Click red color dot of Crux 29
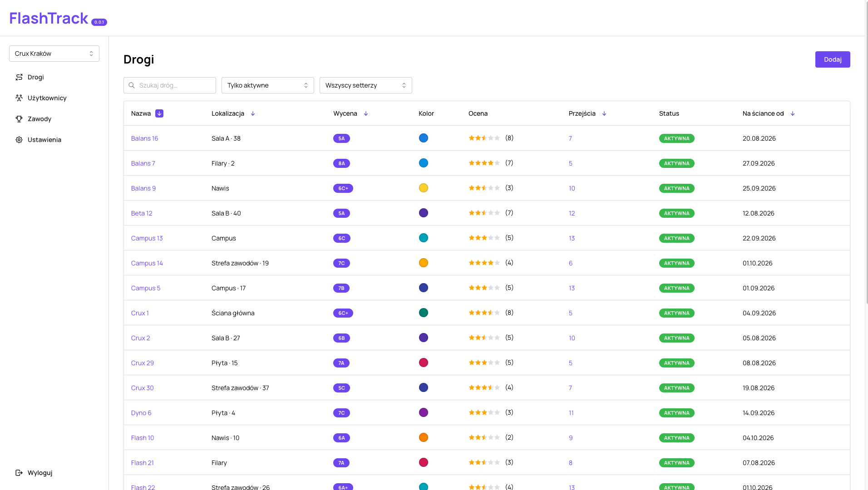The height and width of the screenshot is (490, 868). 424,363
